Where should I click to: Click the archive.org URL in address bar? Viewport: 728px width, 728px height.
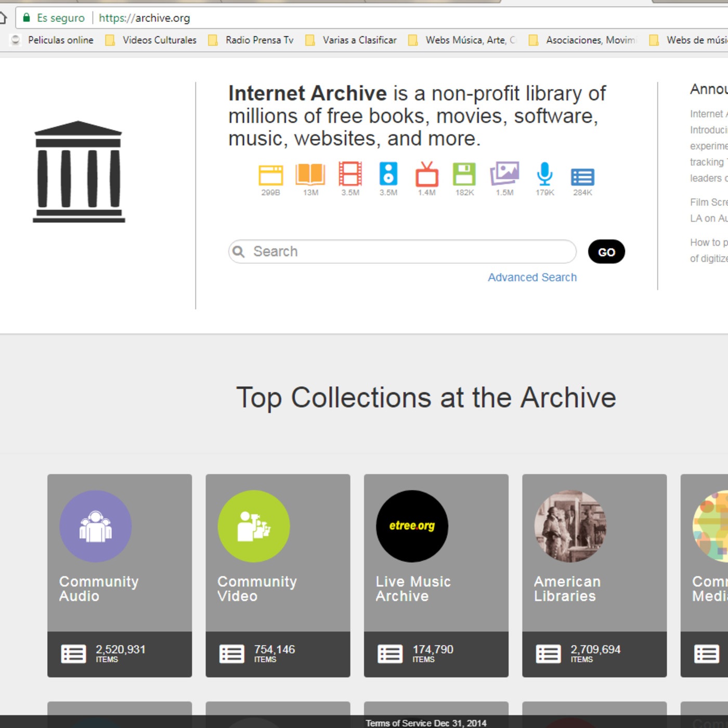(x=145, y=18)
